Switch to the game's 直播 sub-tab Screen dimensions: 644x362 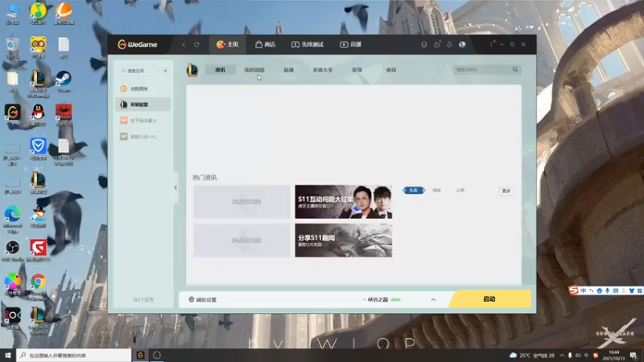pyautogui.click(x=288, y=70)
